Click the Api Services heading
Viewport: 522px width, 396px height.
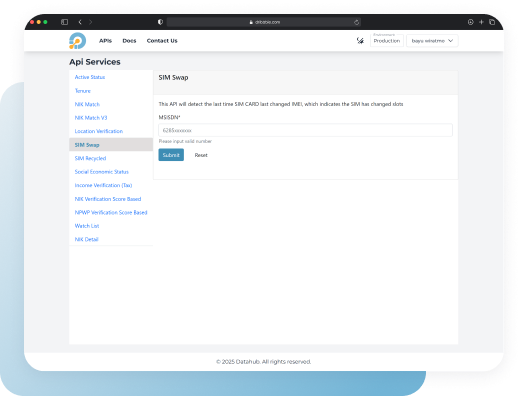(95, 62)
